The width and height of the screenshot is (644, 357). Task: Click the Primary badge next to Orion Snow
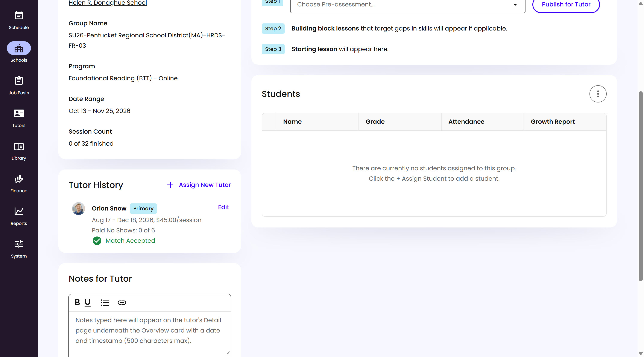pos(143,208)
